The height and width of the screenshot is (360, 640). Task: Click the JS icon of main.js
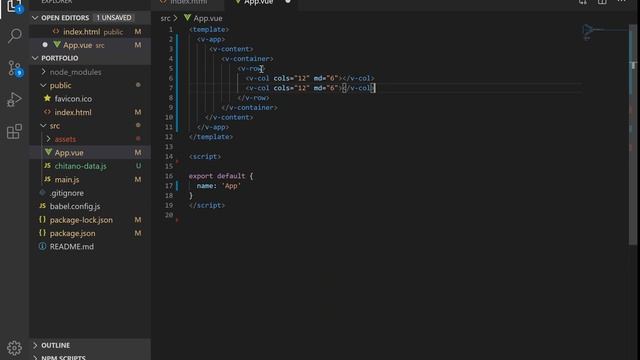pyautogui.click(x=47, y=179)
